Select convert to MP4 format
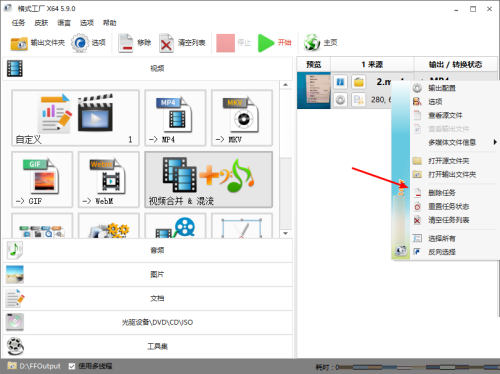 click(175, 118)
